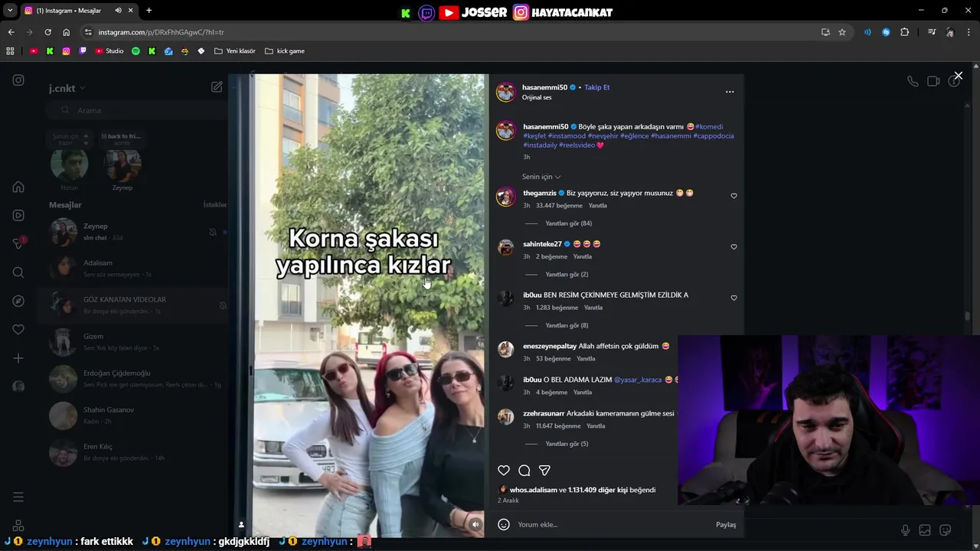Bookmark this page with the star icon
The width and height of the screenshot is (980, 551).
[x=842, y=32]
